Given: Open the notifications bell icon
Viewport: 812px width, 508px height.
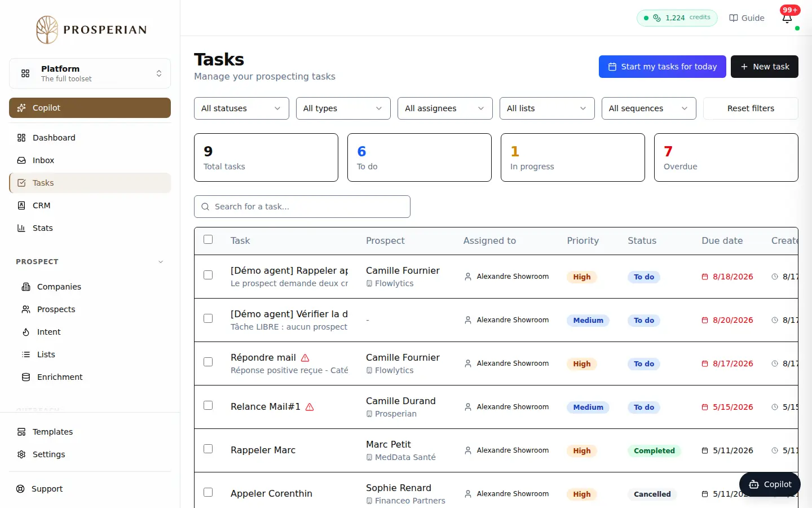Looking at the screenshot, I should click(x=787, y=18).
